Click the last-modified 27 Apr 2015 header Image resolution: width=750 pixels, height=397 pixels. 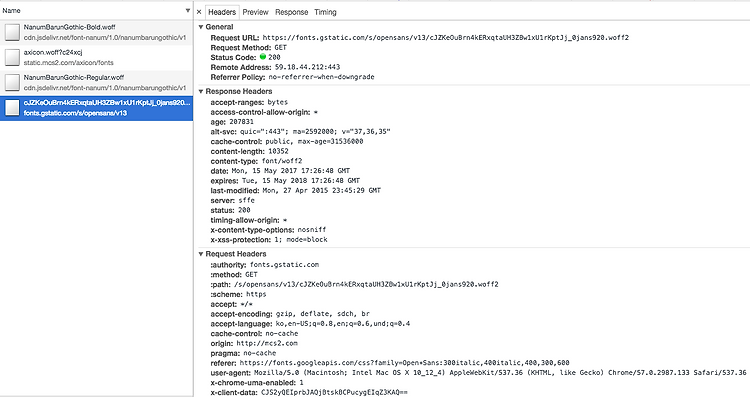tap(296, 190)
